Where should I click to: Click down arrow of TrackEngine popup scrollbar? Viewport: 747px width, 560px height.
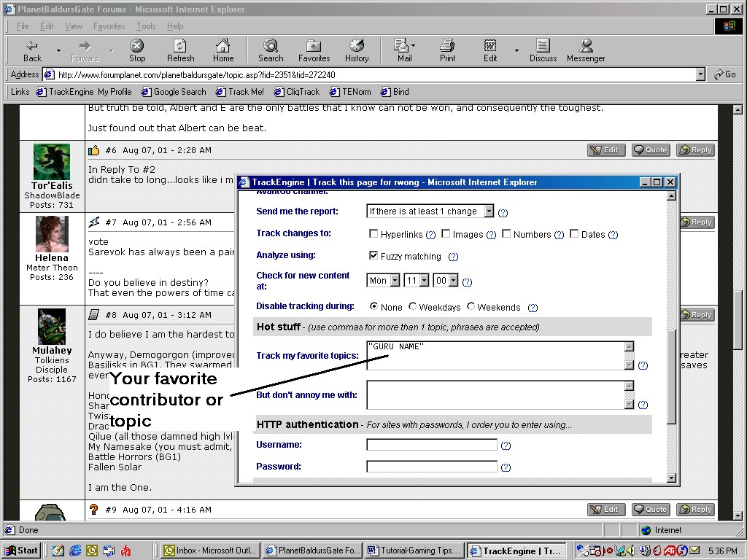click(672, 478)
